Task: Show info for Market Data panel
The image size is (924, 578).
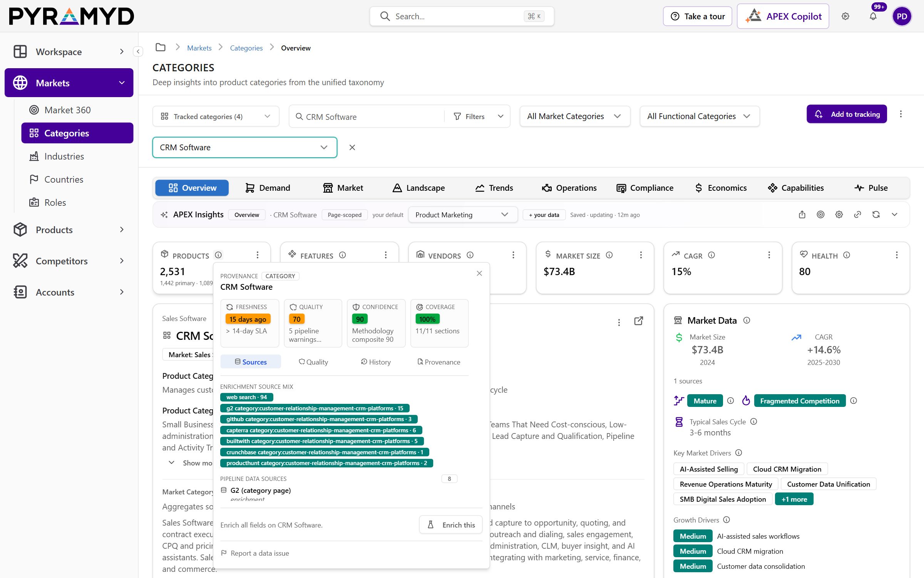Action: pyautogui.click(x=747, y=320)
